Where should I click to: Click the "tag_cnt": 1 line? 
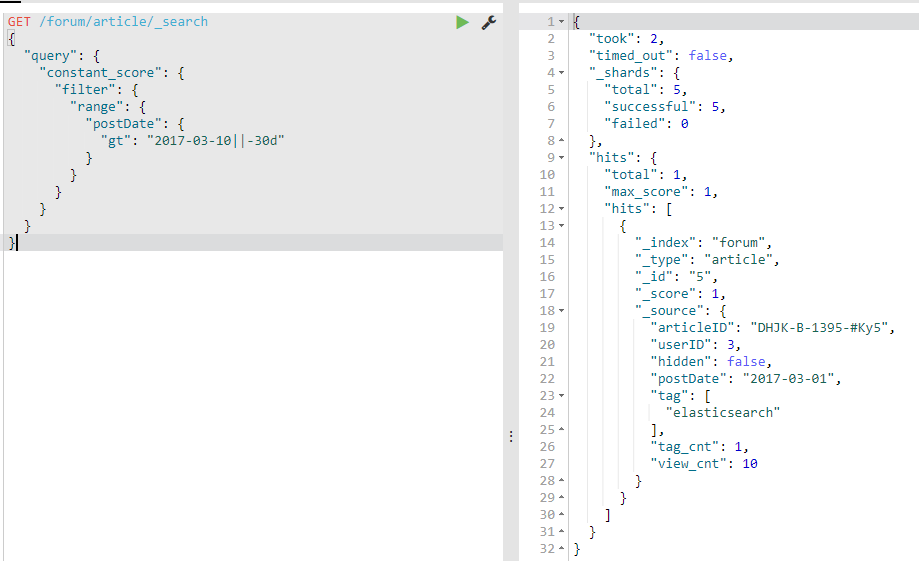[699, 447]
